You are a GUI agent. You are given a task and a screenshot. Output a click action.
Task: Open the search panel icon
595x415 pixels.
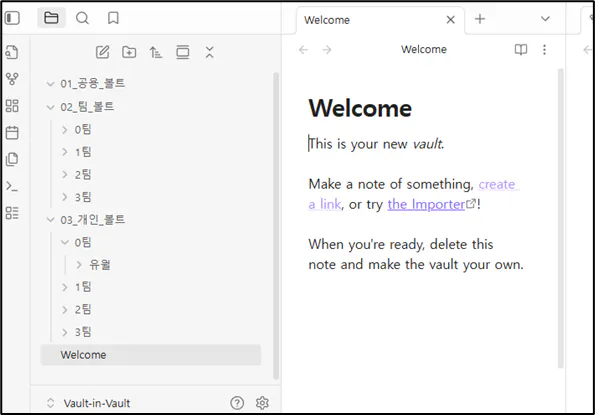[82, 18]
